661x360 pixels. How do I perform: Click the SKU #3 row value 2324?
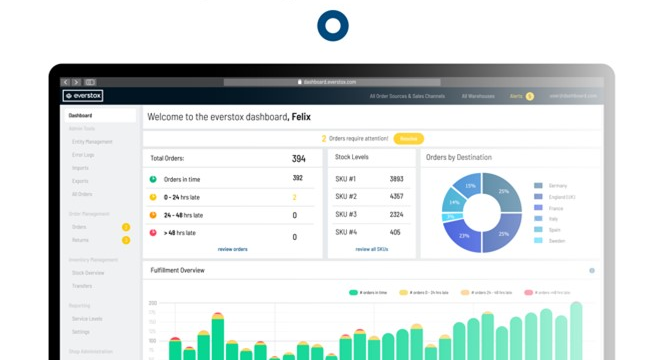(396, 215)
